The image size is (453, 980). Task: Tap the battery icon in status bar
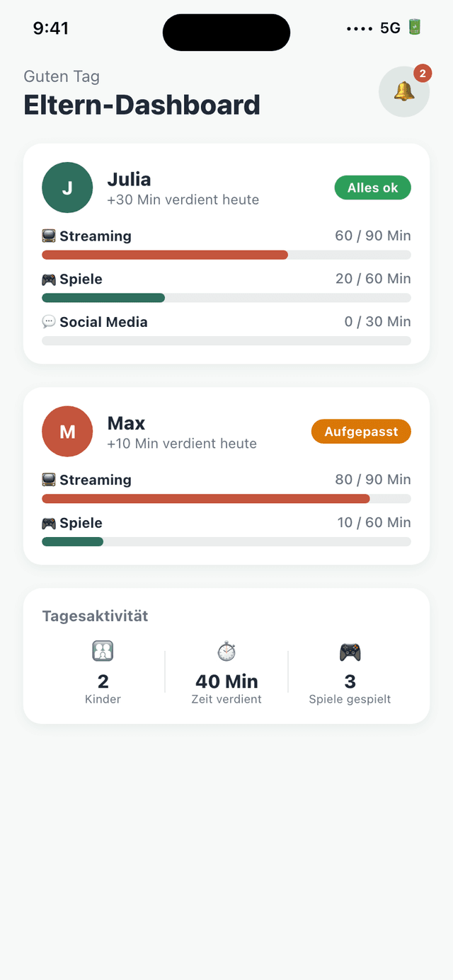pos(415,28)
